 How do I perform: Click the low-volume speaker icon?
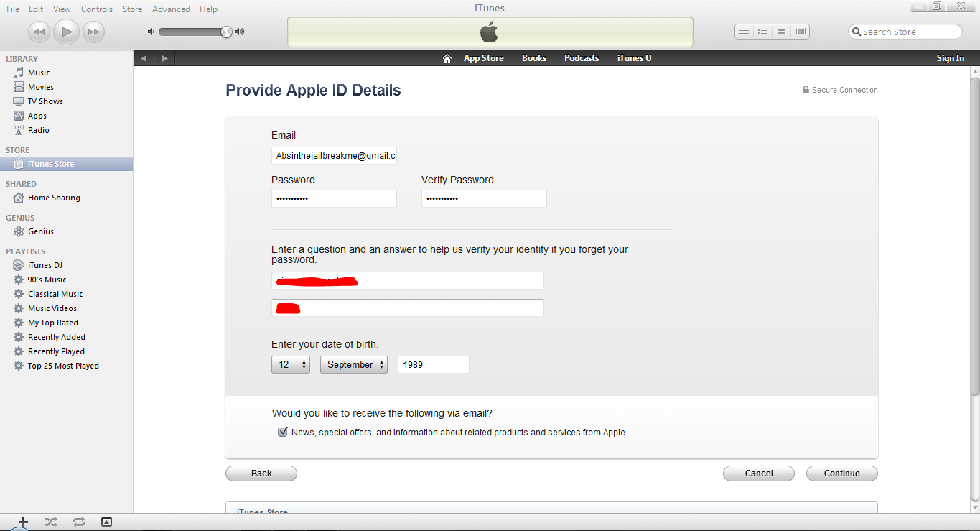(151, 32)
